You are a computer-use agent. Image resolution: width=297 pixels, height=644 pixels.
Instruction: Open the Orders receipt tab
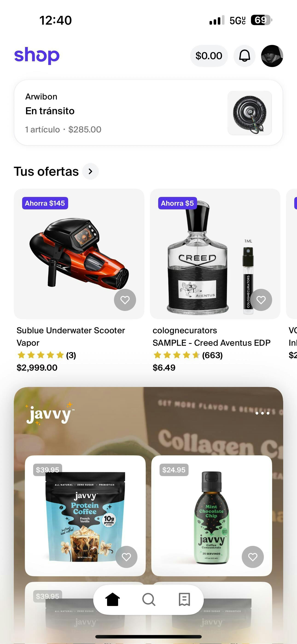coord(184,599)
